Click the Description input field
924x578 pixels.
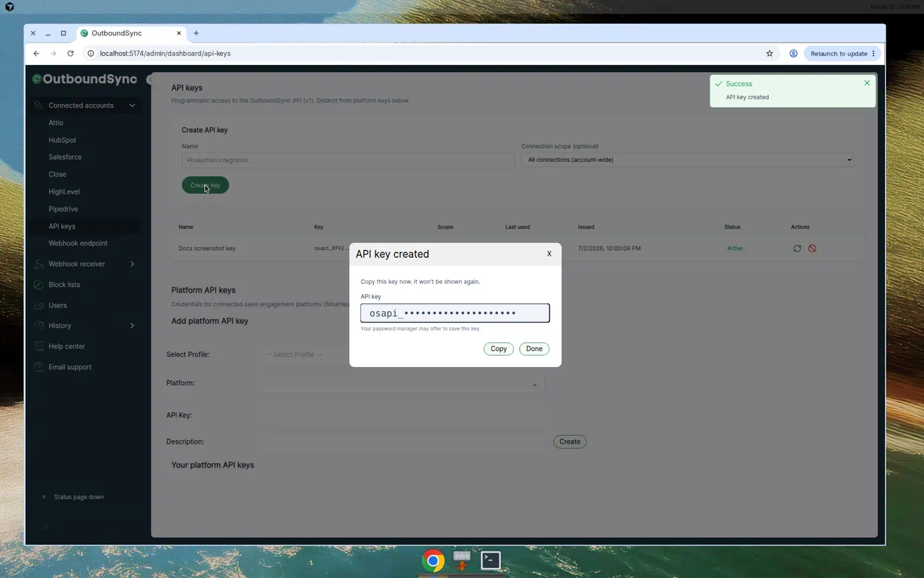coord(403,441)
